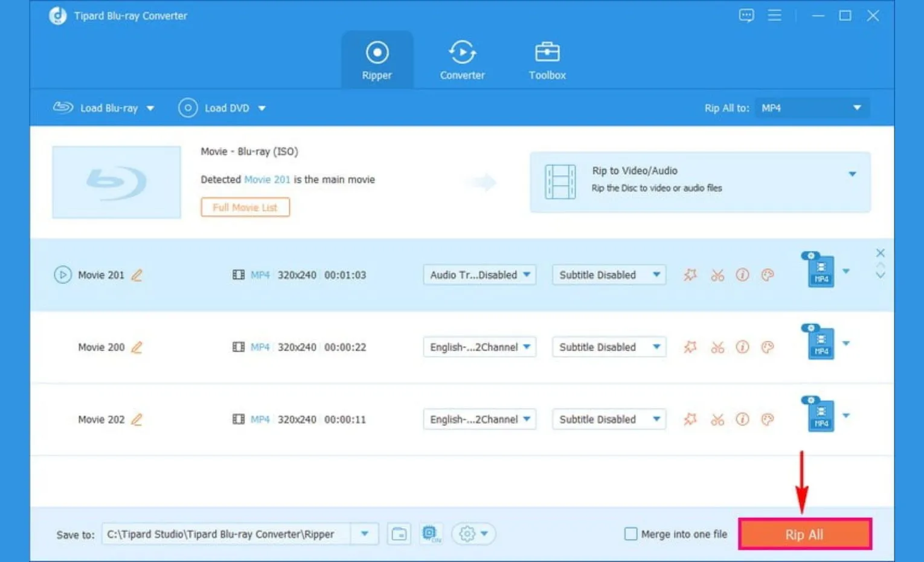The width and height of the screenshot is (924, 562).
Task: Open the palette enhance icon for Movie 202
Action: 768,419
